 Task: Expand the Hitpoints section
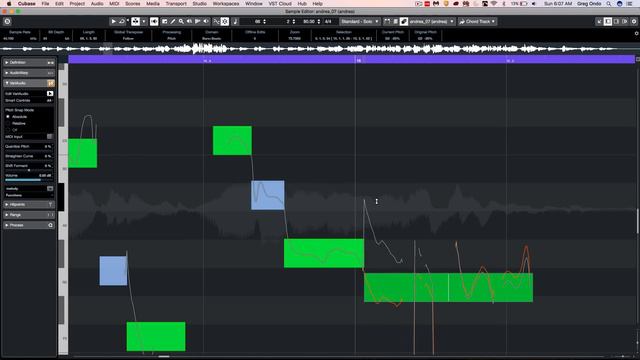point(29,204)
